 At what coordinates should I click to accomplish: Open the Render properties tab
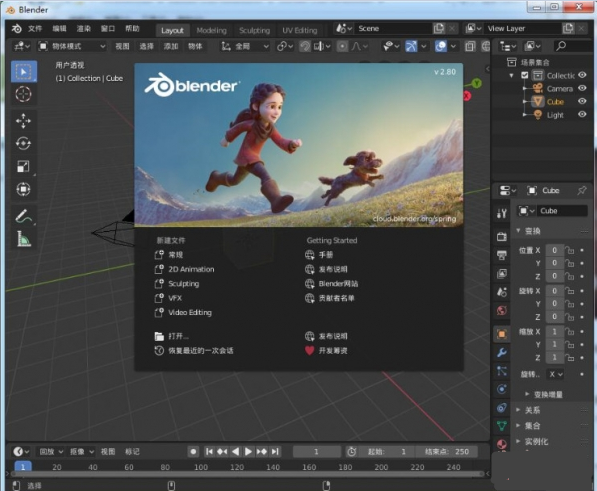[x=502, y=236]
